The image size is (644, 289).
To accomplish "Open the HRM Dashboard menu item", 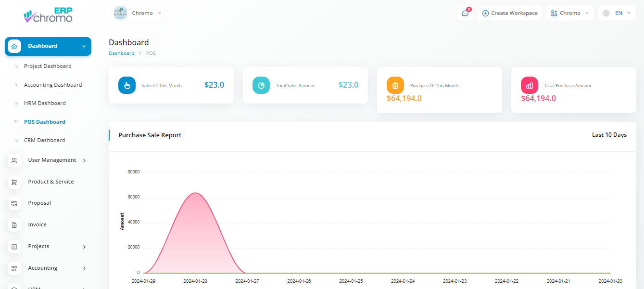I will (x=45, y=103).
